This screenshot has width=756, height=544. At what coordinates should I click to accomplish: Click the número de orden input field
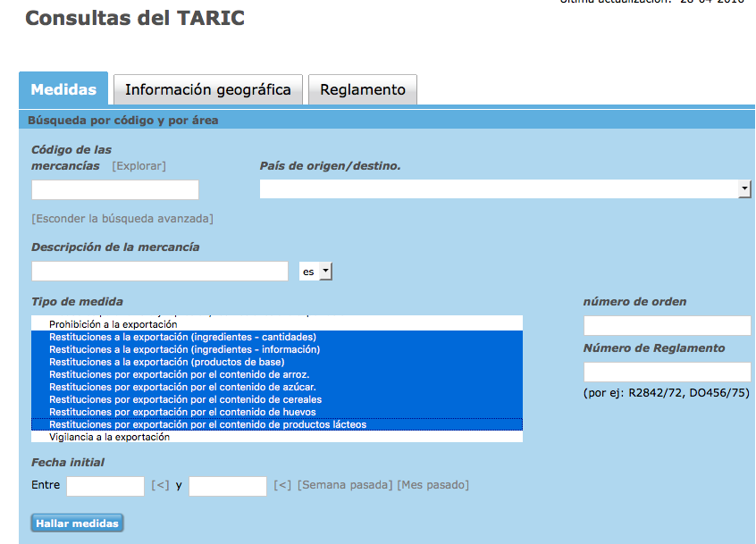[667, 326]
